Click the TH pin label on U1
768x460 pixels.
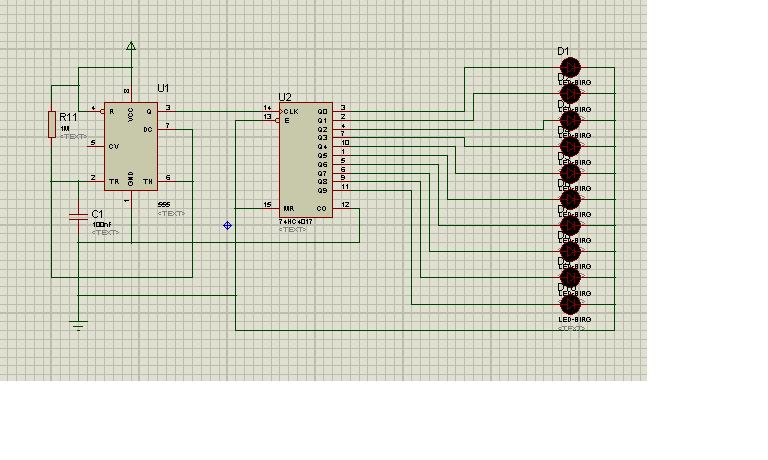(x=147, y=182)
